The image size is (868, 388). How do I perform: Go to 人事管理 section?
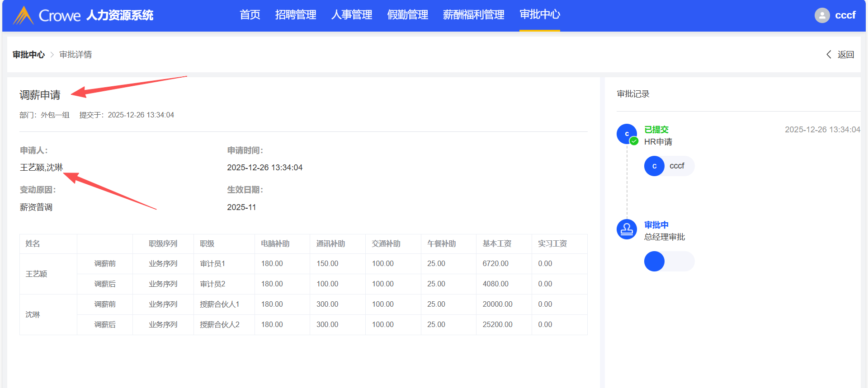351,15
